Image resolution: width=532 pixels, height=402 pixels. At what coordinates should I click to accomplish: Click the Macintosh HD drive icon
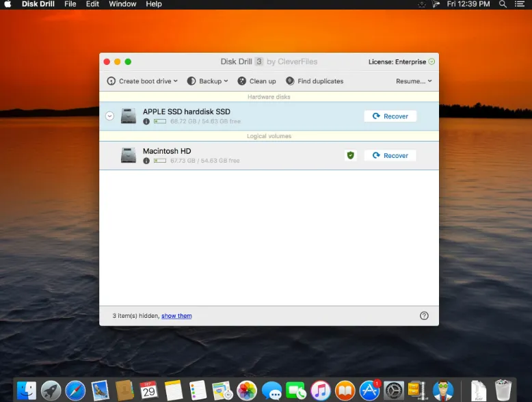pos(129,155)
